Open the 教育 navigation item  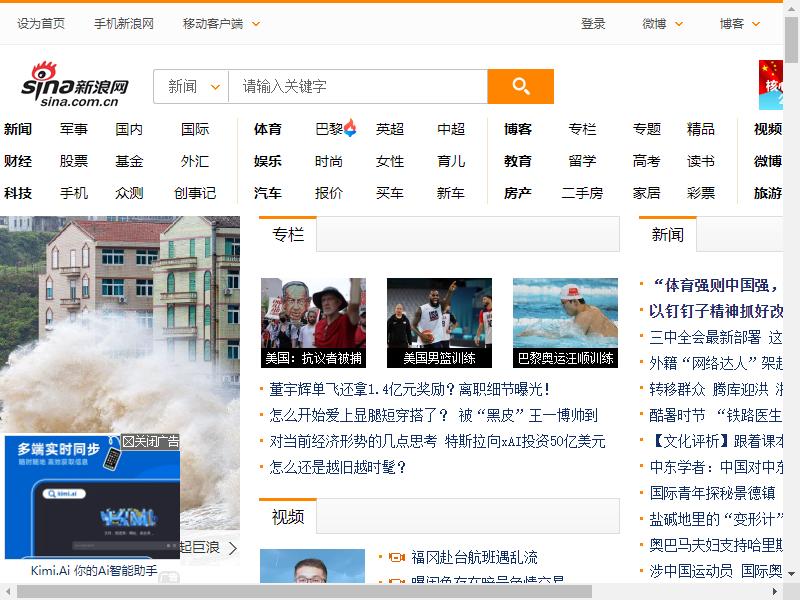click(518, 161)
